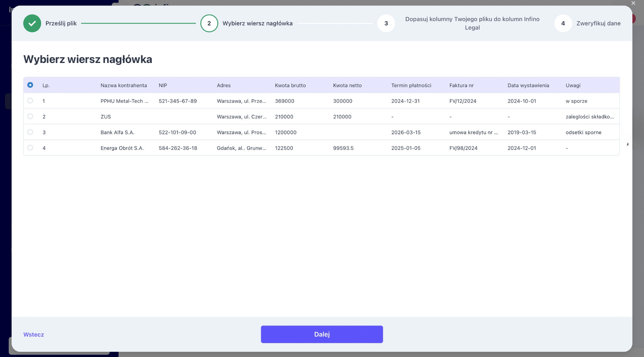Image resolution: width=644 pixels, height=357 pixels.
Task: Pick Energa Obrót S.A. row radio
Action: click(30, 148)
